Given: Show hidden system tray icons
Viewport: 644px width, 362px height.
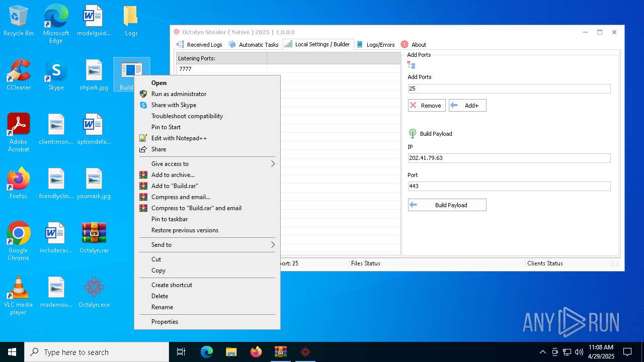Looking at the screenshot, I should click(542, 352).
